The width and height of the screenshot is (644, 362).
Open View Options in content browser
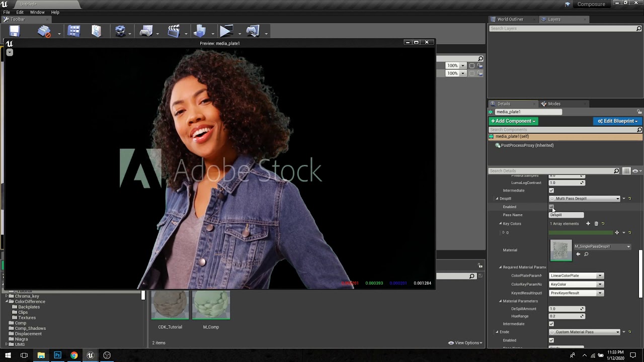point(465,343)
